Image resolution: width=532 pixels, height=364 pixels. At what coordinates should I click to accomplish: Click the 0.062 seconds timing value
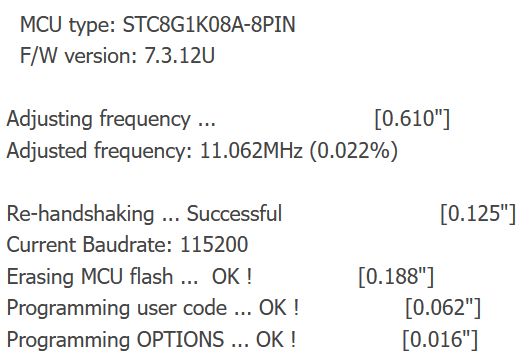pyautogui.click(x=443, y=308)
